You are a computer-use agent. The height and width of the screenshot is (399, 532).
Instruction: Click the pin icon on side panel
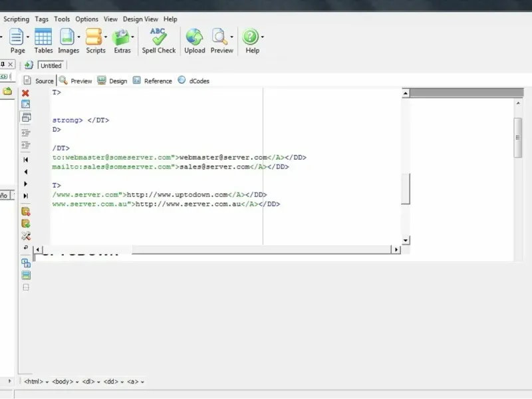click(3, 64)
